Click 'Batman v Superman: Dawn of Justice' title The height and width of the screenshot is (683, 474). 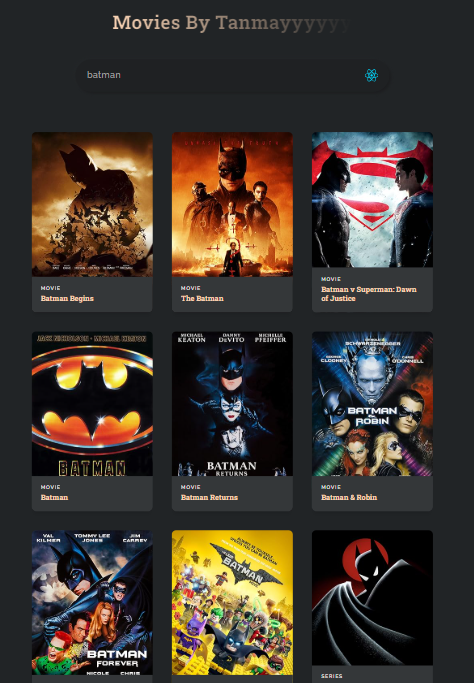coord(369,294)
